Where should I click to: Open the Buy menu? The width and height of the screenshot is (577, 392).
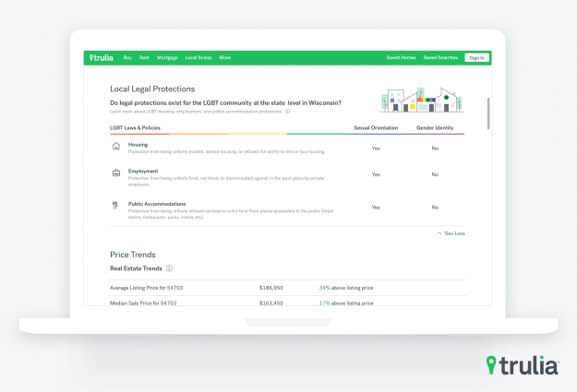(x=127, y=57)
